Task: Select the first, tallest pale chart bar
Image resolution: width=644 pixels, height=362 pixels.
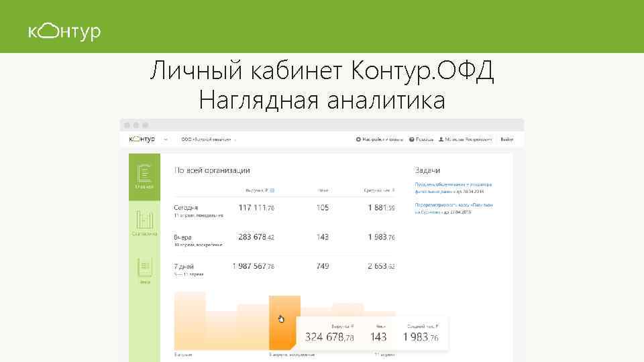Action: point(190,320)
